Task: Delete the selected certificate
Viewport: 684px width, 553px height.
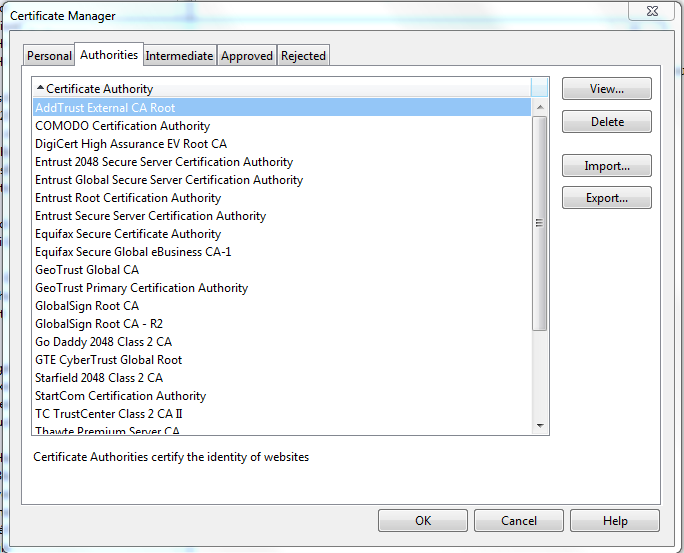Action: (x=607, y=122)
